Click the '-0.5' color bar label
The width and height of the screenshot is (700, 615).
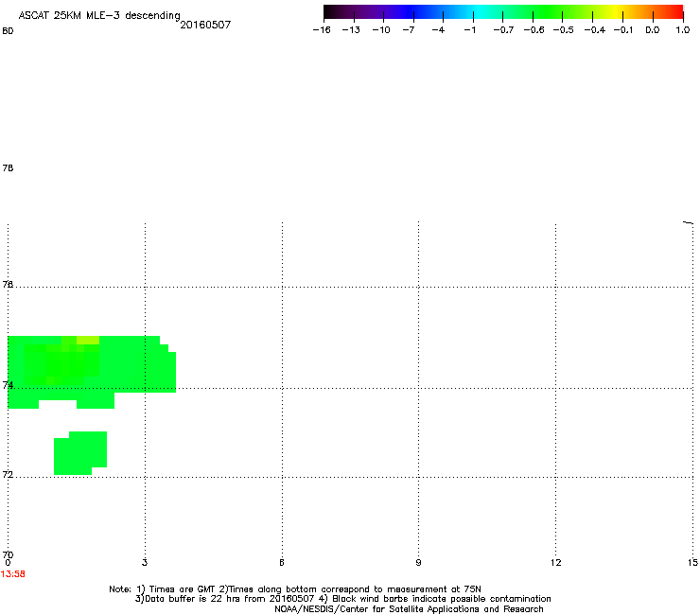[x=564, y=30]
